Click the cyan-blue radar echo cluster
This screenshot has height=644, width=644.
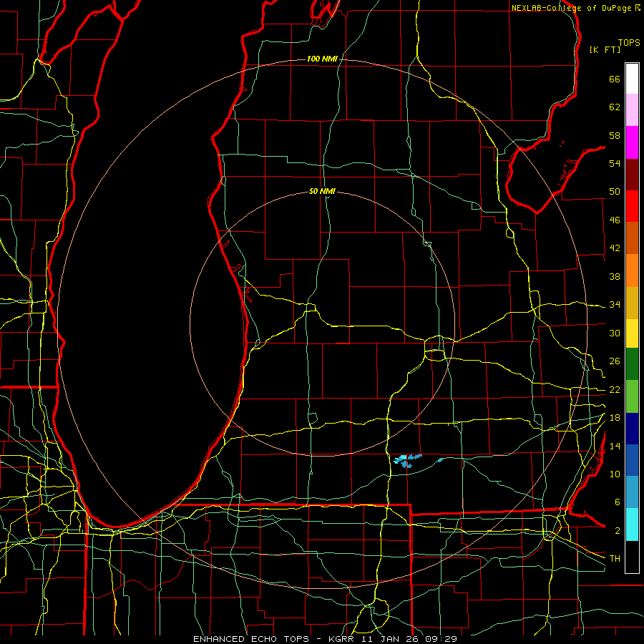(407, 461)
